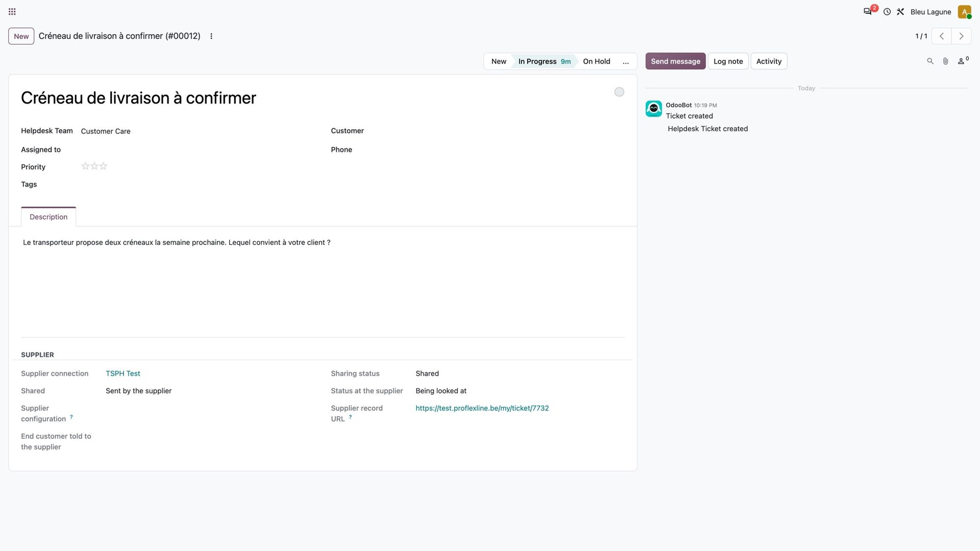
Task: Click the OdooBot avatar
Action: tap(654, 109)
